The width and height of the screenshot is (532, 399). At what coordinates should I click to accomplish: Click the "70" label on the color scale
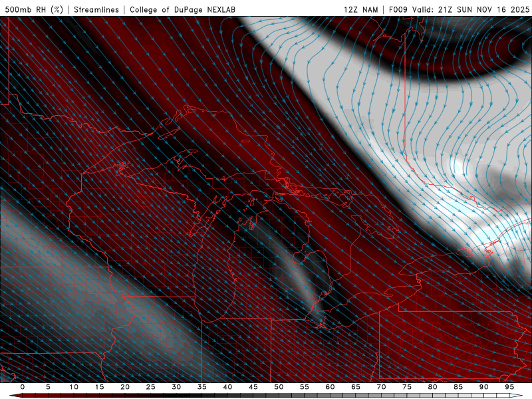tap(381, 387)
